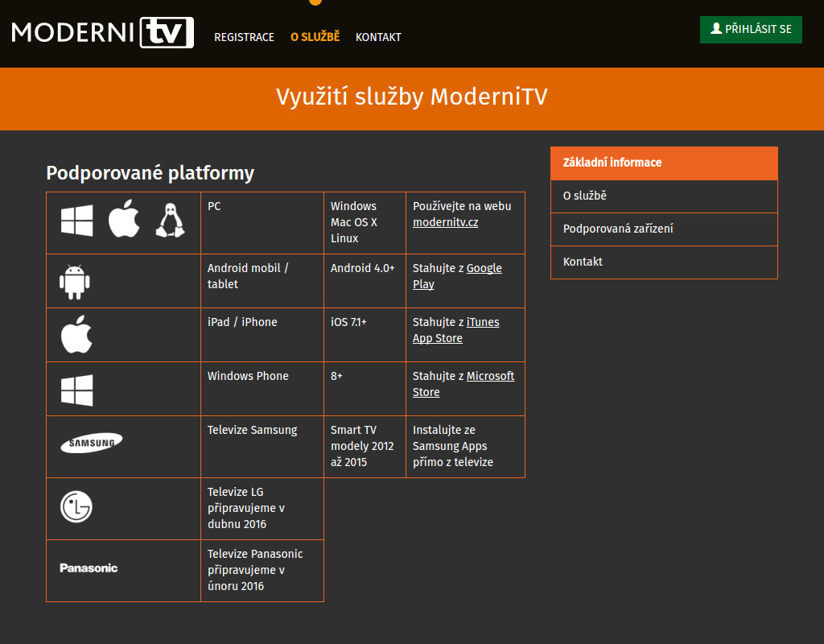Screen dimensions: 824x644
Task: Select Podporovaná zařízení in sidebar
Action: [x=618, y=229]
